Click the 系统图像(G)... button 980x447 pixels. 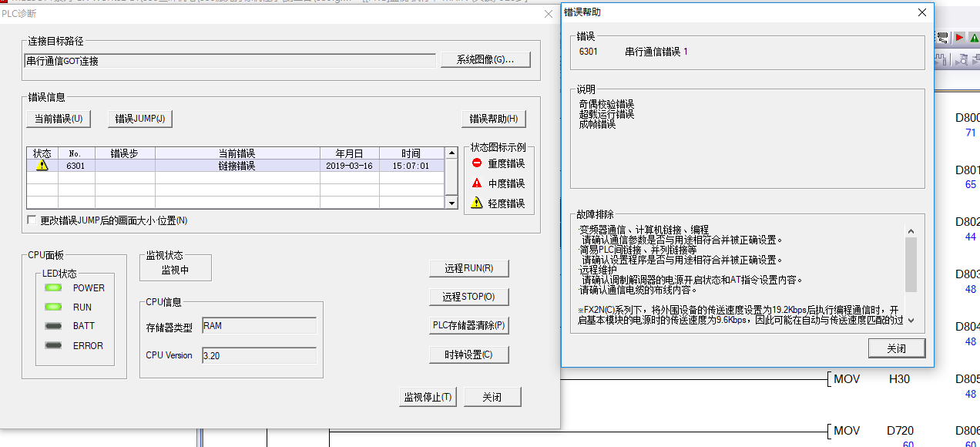coord(485,60)
